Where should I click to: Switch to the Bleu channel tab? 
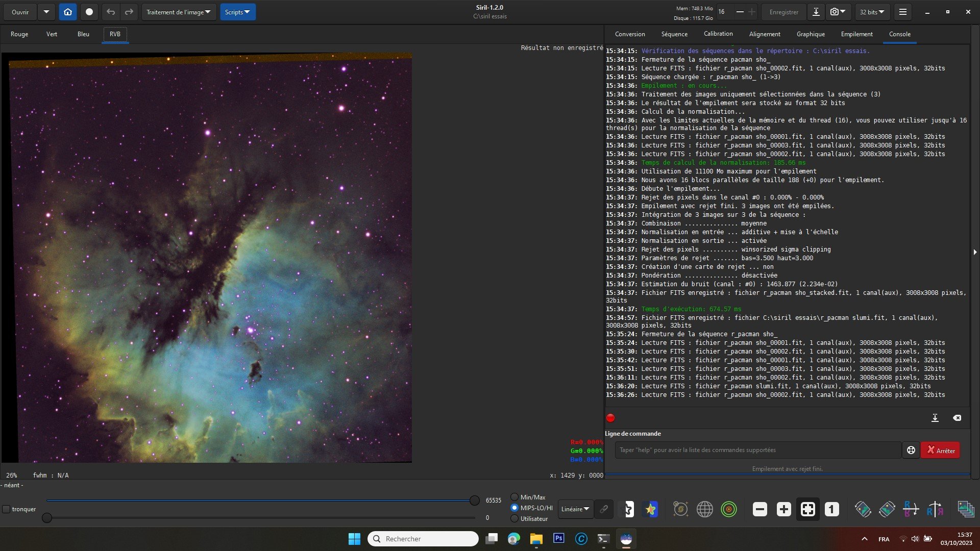(x=83, y=34)
